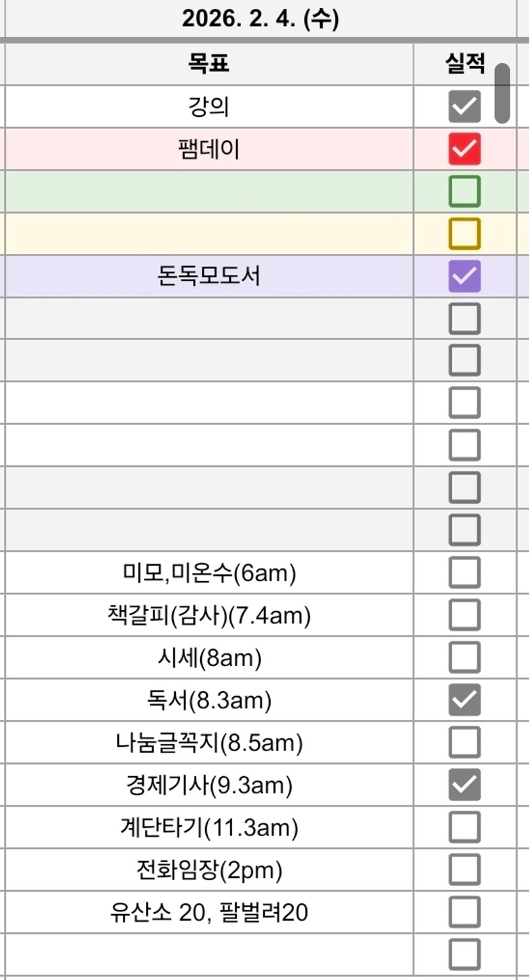This screenshot has width=529, height=980.
Task: Check the 전화임장(2pm) checkbox
Action: (x=464, y=870)
